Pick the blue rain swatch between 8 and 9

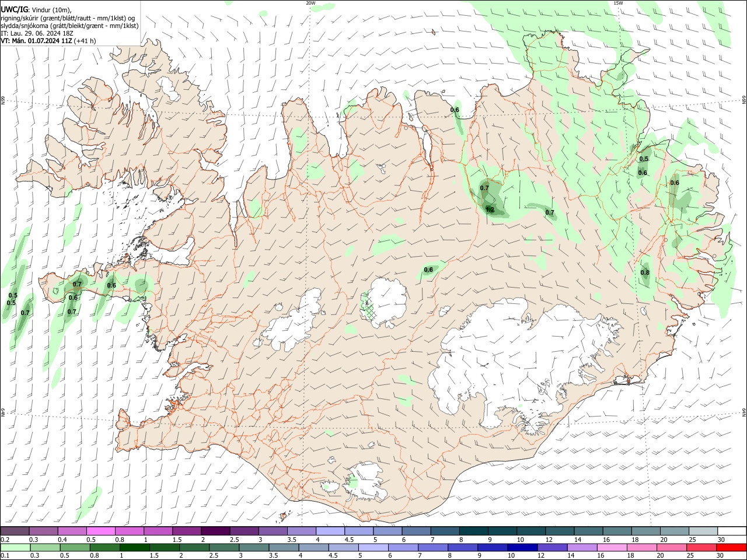[462, 547]
